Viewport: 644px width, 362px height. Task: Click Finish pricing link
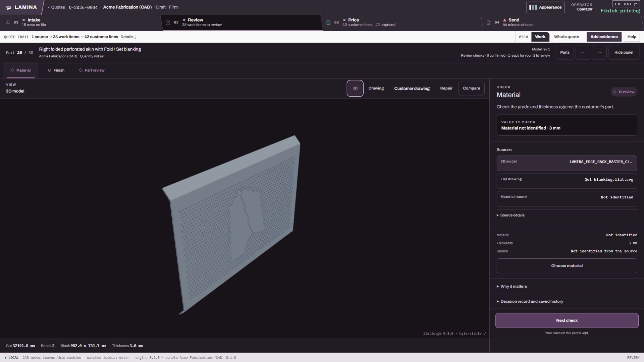pos(620,11)
